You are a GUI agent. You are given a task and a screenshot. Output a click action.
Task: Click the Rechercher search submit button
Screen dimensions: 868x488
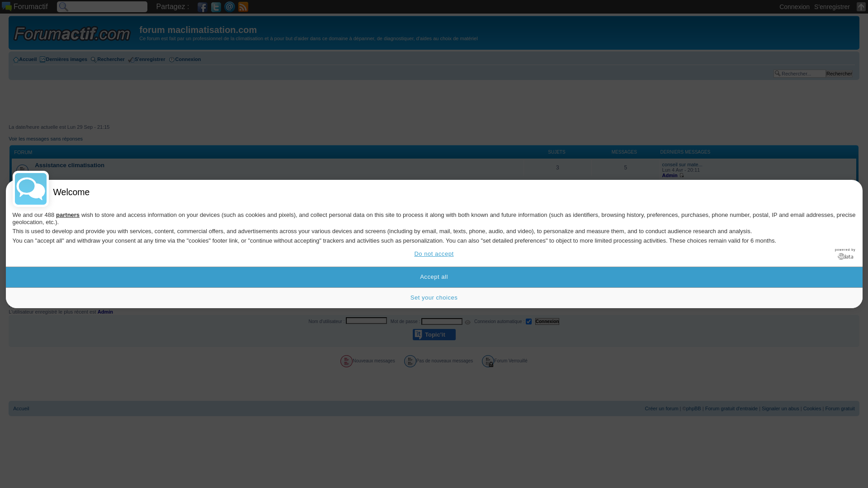click(x=839, y=74)
